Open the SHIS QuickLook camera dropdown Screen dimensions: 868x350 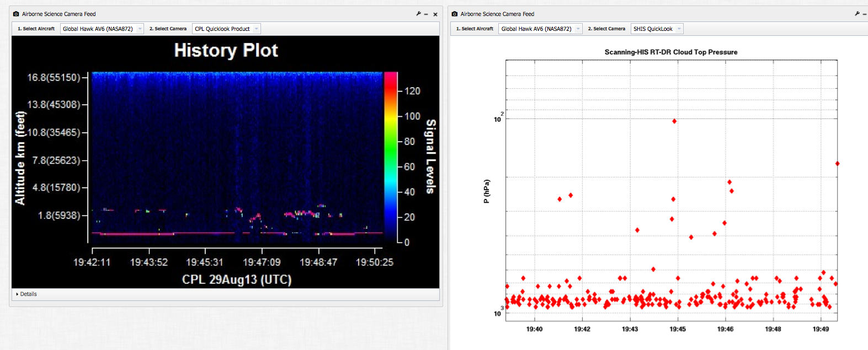point(657,29)
